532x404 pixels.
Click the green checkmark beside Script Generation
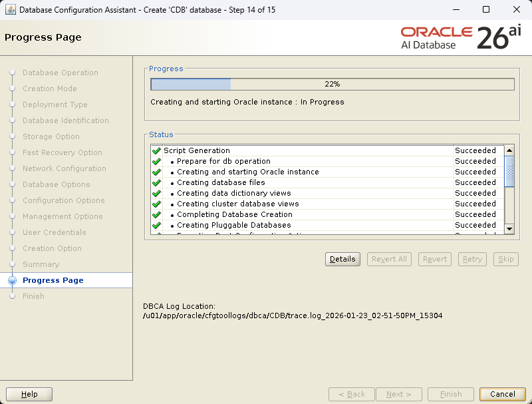pyautogui.click(x=156, y=150)
